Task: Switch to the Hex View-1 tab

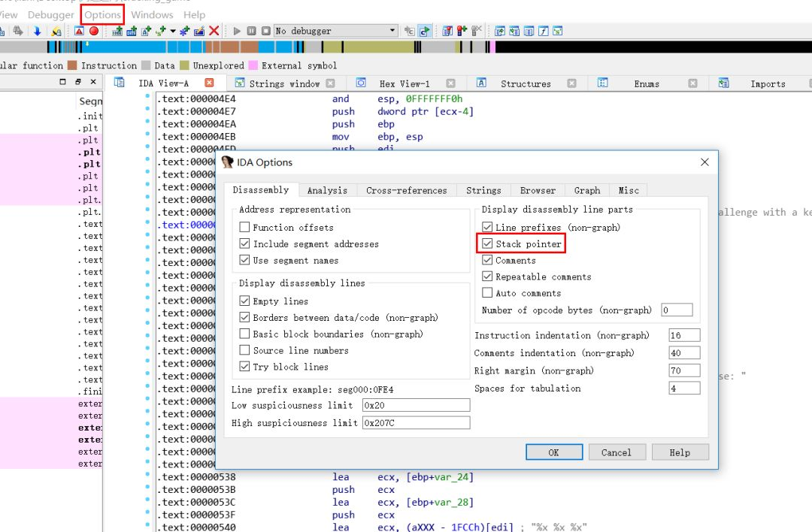Action: 404,83
